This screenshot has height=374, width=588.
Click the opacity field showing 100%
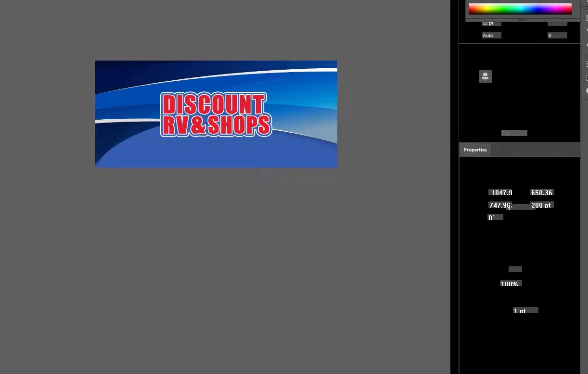(x=511, y=284)
